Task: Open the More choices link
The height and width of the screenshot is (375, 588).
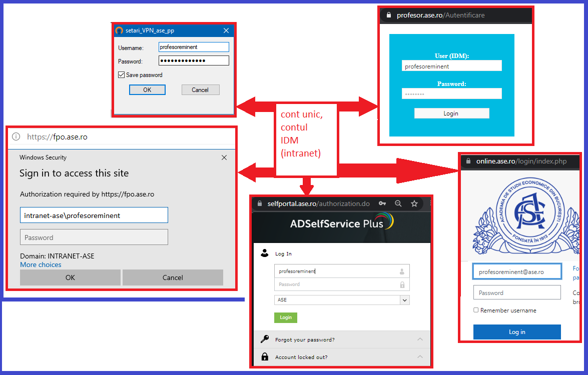Action: (x=41, y=264)
